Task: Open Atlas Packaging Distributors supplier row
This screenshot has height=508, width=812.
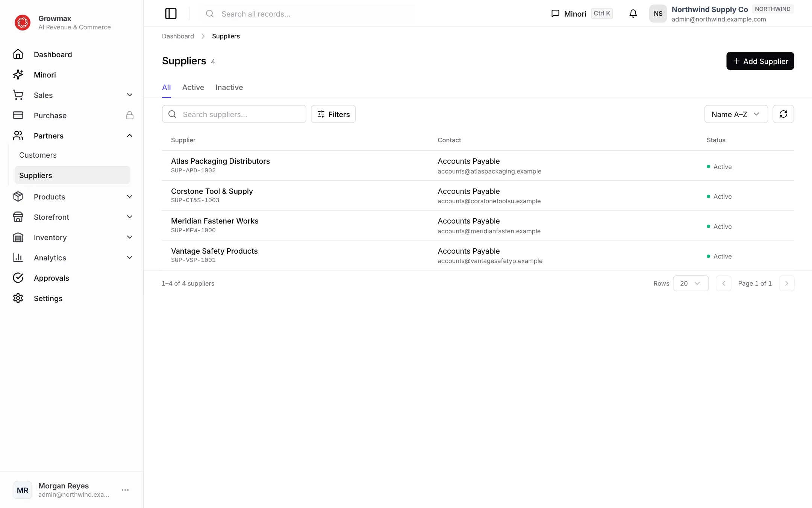Action: pos(478,166)
